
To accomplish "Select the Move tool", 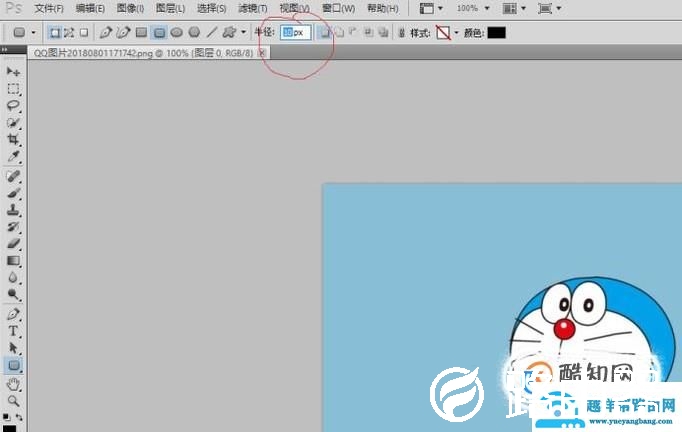I will (x=14, y=72).
